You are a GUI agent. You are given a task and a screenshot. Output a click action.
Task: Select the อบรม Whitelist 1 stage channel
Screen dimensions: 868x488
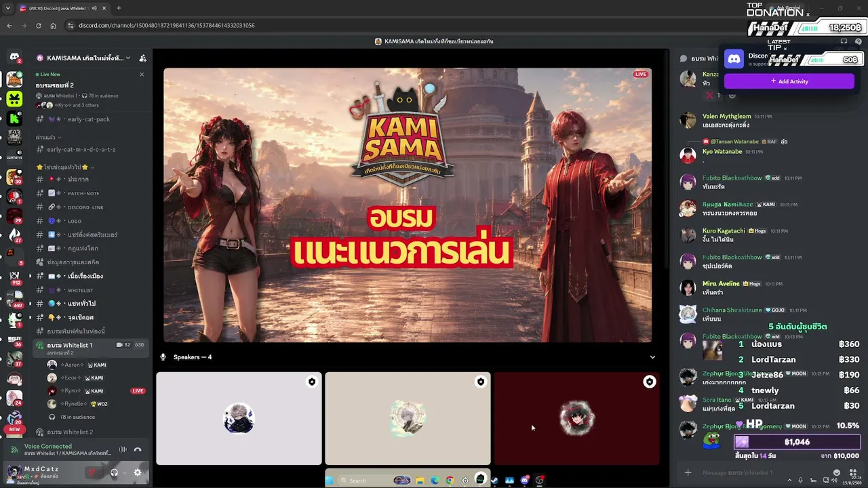(90, 348)
